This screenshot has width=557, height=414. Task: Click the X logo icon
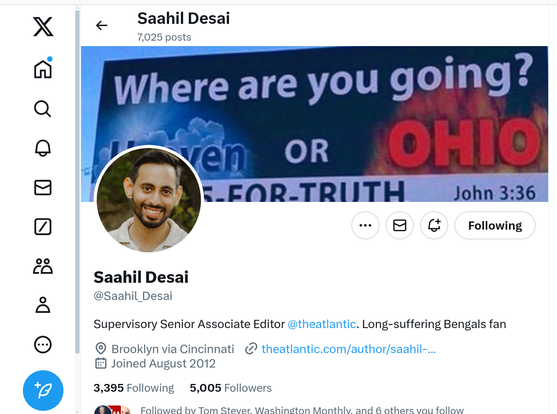click(43, 27)
